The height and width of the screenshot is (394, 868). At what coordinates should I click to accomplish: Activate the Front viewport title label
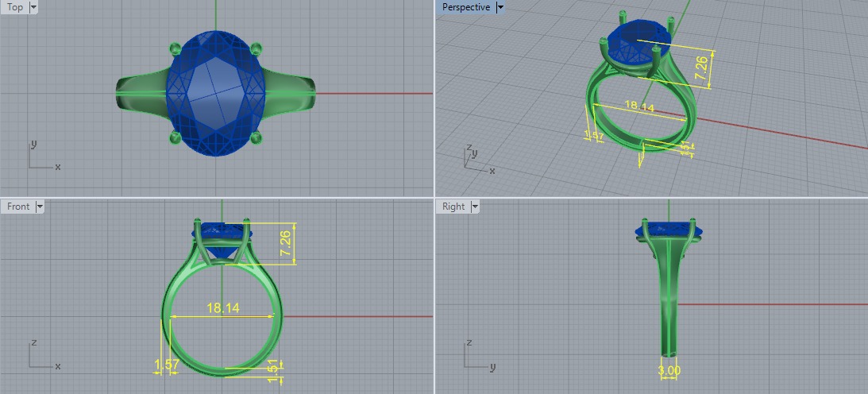[x=18, y=207]
